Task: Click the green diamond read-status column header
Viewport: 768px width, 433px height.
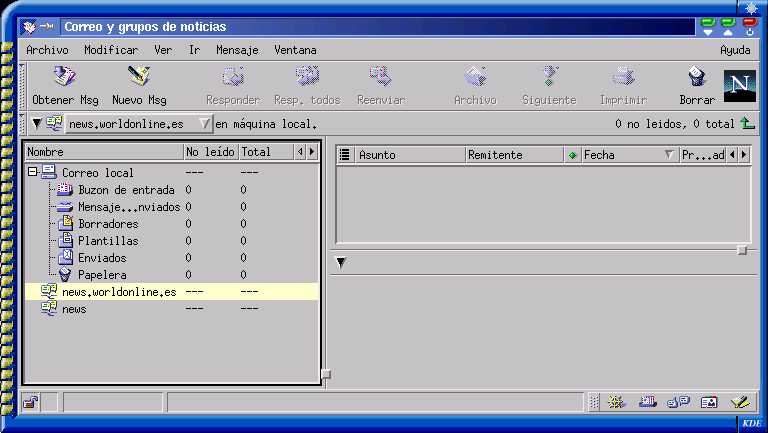Action: point(572,155)
